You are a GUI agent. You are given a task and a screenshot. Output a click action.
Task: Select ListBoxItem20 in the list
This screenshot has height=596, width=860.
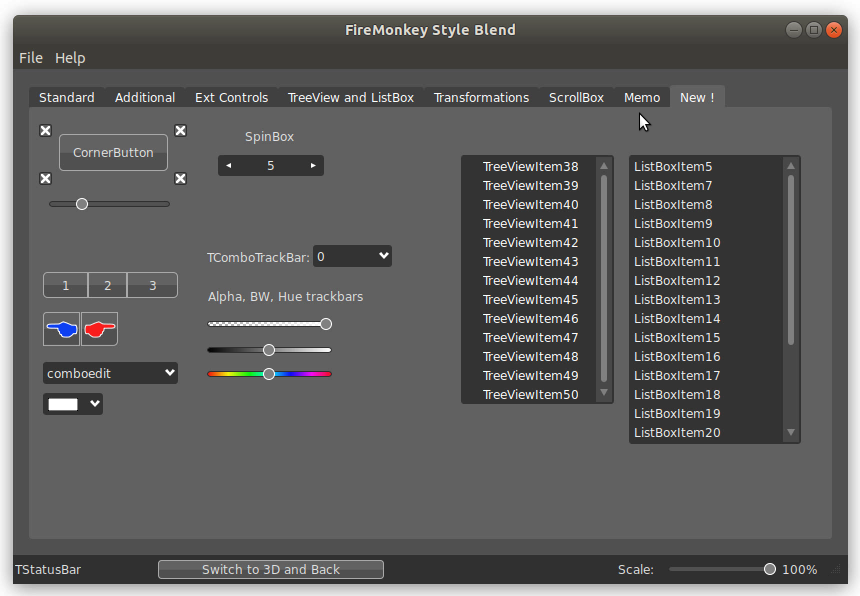click(x=708, y=433)
